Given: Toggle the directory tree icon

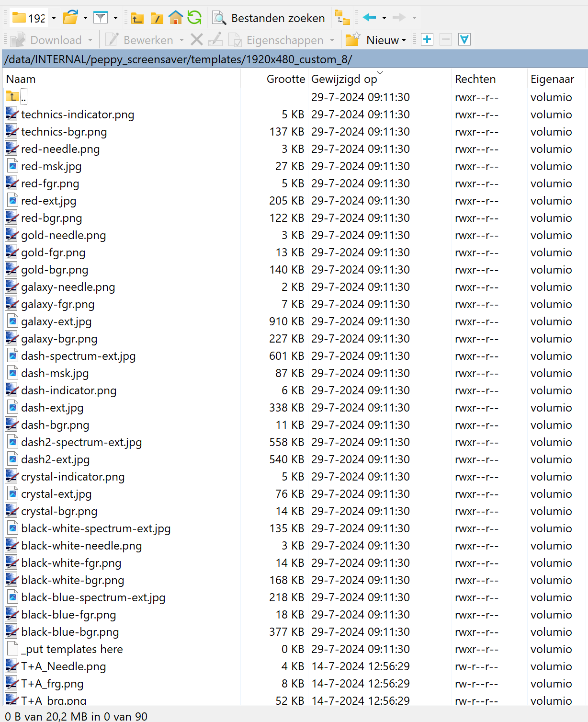Looking at the screenshot, I should pyautogui.click(x=342, y=18).
